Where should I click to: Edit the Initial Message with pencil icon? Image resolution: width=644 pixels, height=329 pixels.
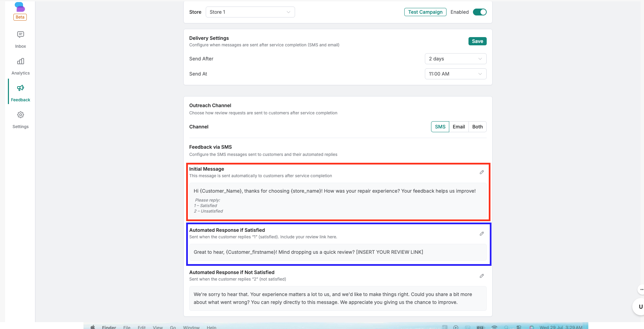(x=482, y=172)
